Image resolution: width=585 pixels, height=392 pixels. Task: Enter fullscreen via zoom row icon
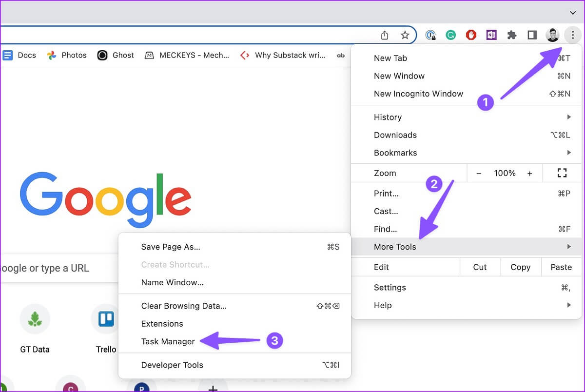click(x=562, y=173)
